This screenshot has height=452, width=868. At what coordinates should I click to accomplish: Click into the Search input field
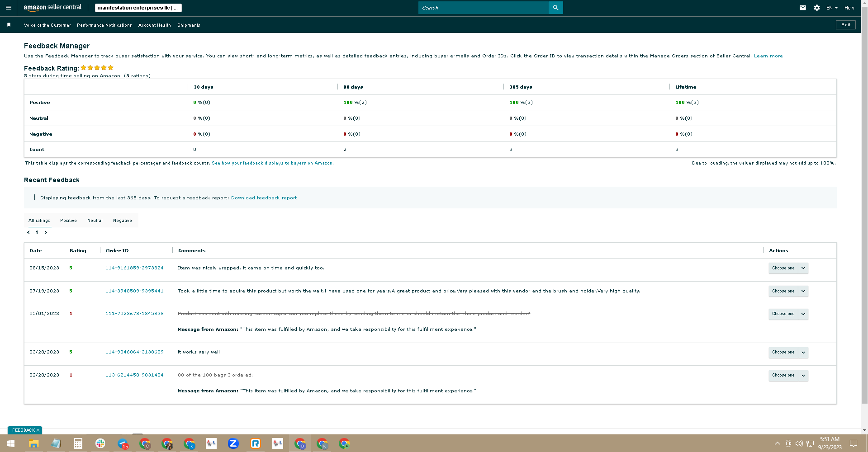(483, 8)
